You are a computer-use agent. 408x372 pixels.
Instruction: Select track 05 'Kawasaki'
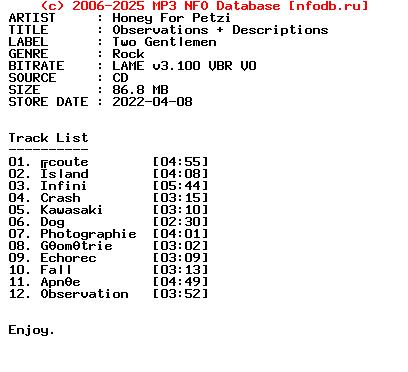71,210
